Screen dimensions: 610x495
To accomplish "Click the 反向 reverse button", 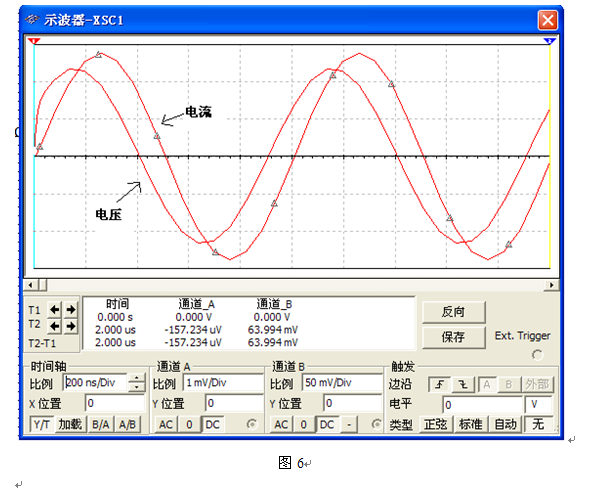I will point(452,312).
